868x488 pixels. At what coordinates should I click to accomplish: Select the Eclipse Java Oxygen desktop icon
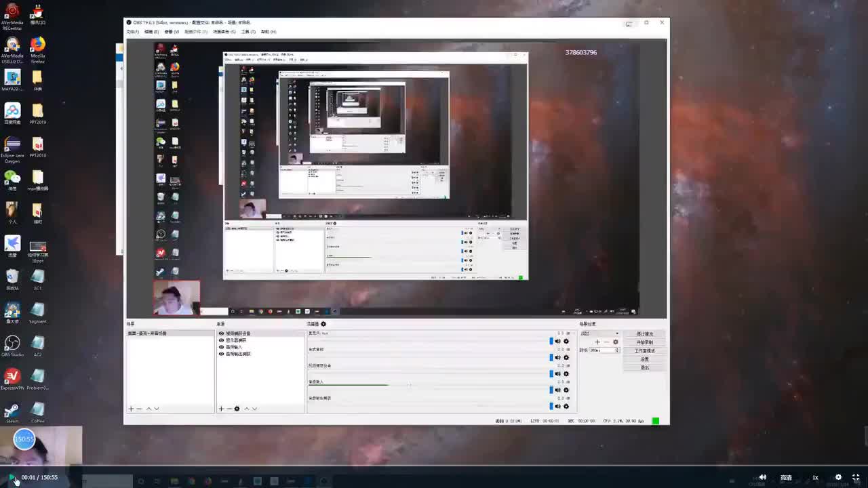point(12,150)
